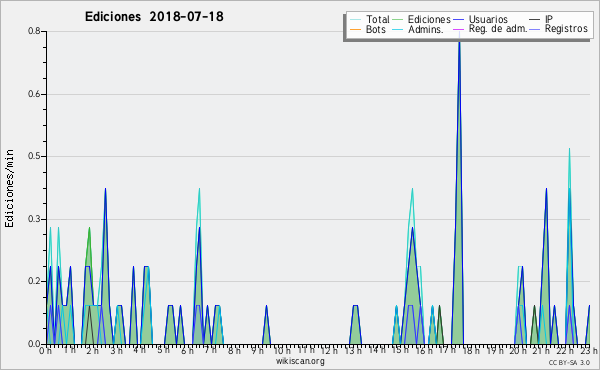Click the Ediciones/min axis title

pos(9,188)
